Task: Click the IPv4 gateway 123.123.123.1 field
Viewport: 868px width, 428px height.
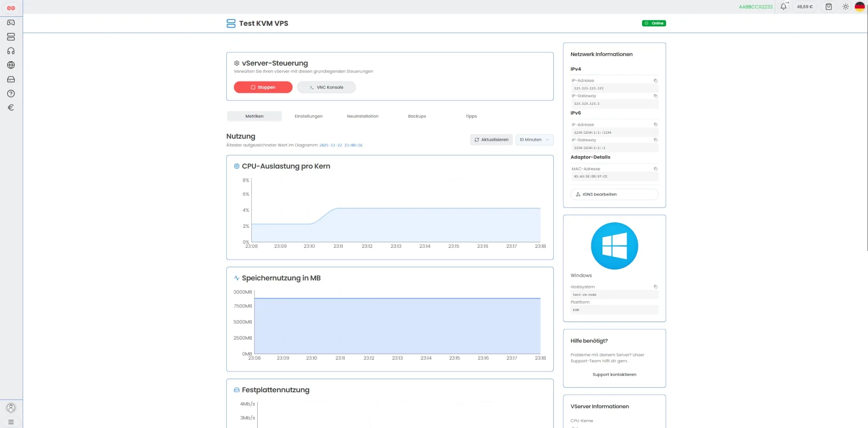Action: coord(614,104)
